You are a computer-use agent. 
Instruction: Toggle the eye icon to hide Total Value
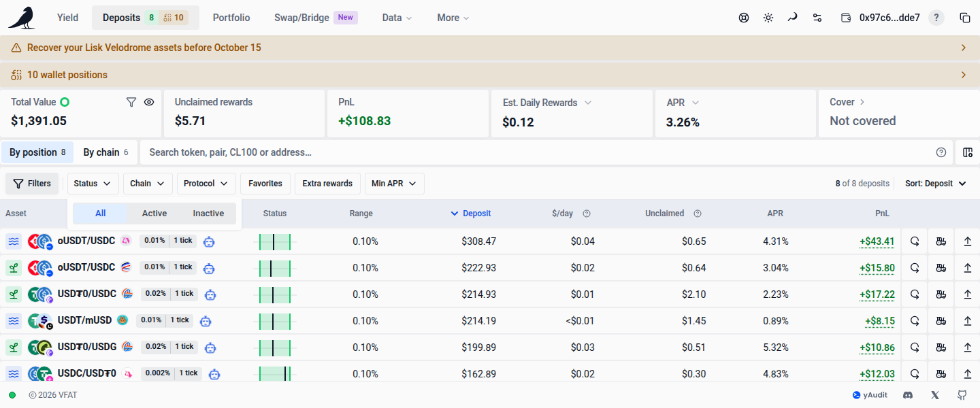[x=149, y=102]
